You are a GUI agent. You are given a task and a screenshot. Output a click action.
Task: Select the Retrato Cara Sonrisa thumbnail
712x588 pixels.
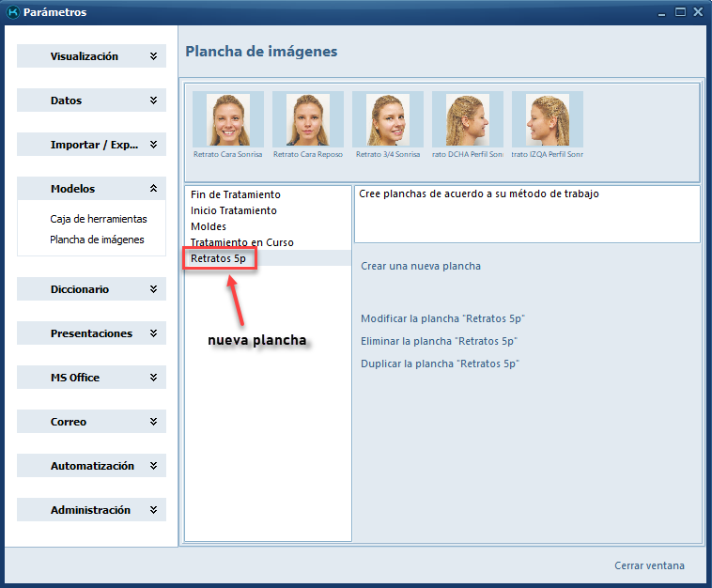tap(228, 120)
